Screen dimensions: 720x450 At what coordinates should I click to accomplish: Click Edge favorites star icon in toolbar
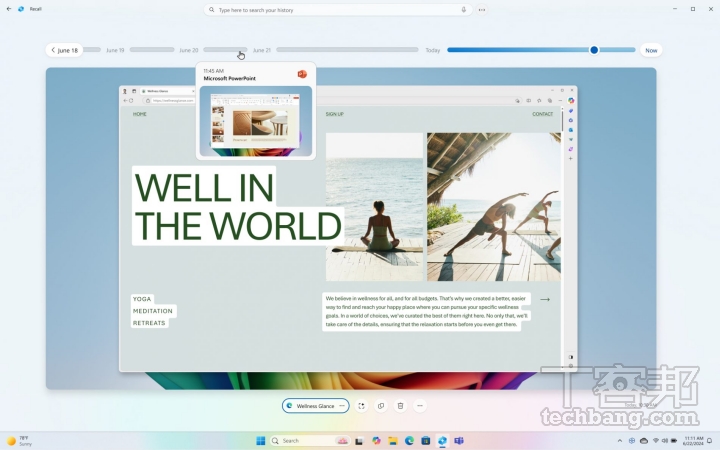click(x=539, y=101)
